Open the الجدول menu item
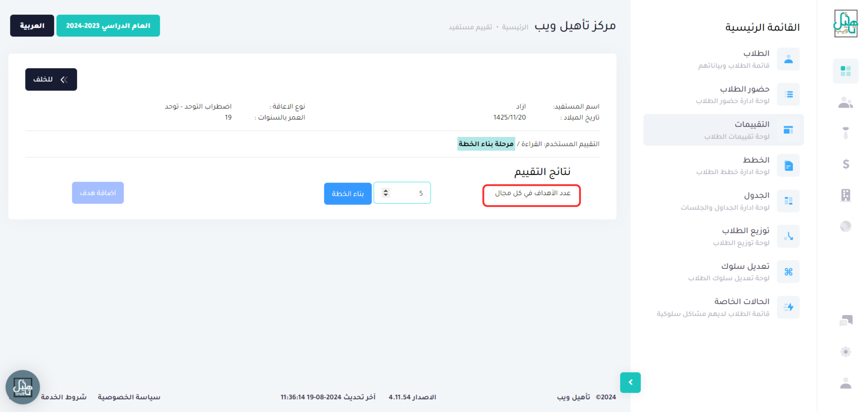Viewport: 868px width, 414px height. coord(723,201)
